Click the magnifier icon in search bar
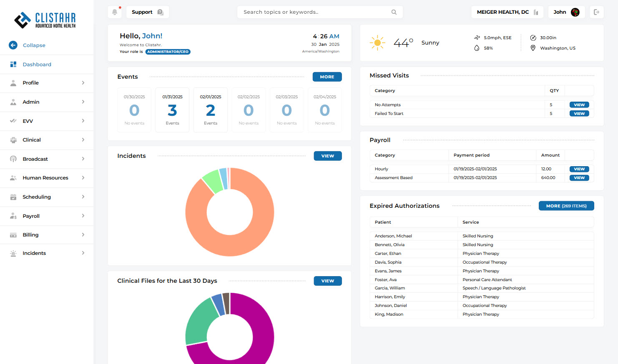The height and width of the screenshot is (364, 618). pos(394,12)
